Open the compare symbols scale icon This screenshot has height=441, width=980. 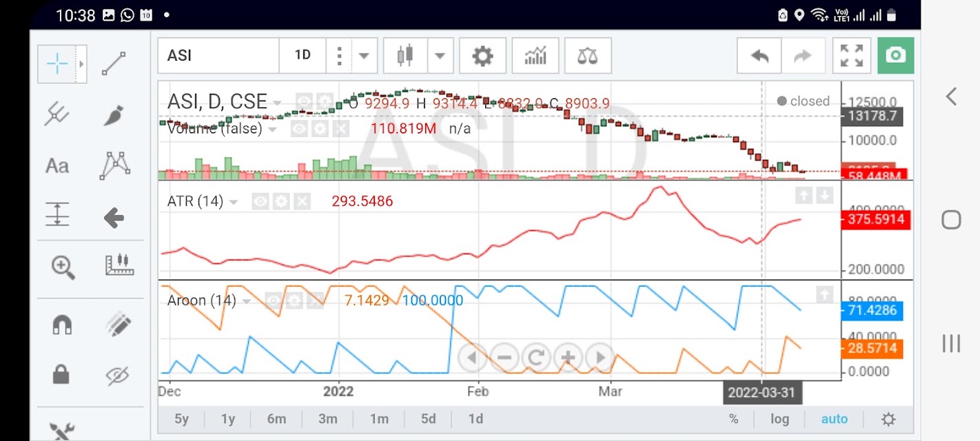(587, 56)
